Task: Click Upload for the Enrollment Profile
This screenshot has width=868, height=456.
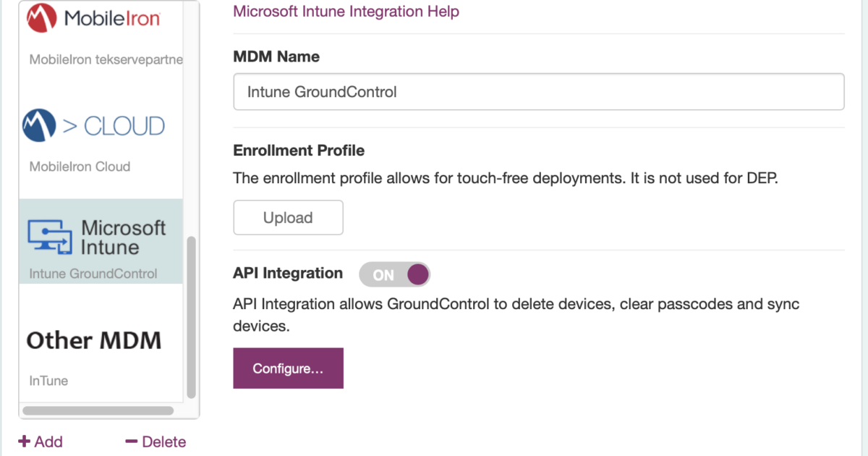Action: coord(288,217)
